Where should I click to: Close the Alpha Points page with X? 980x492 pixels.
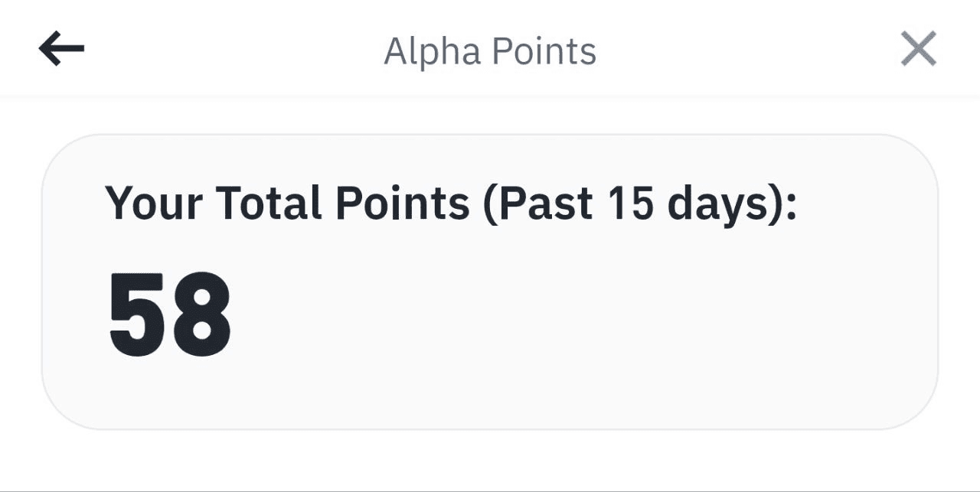pos(918,51)
